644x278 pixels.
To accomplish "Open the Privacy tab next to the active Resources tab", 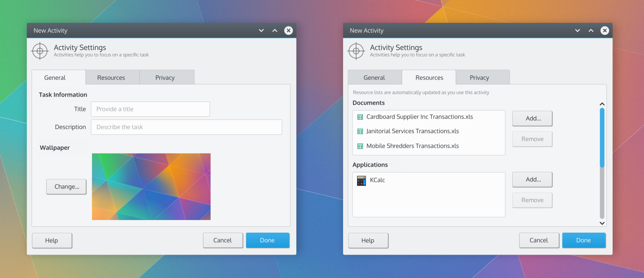I will coord(479,78).
